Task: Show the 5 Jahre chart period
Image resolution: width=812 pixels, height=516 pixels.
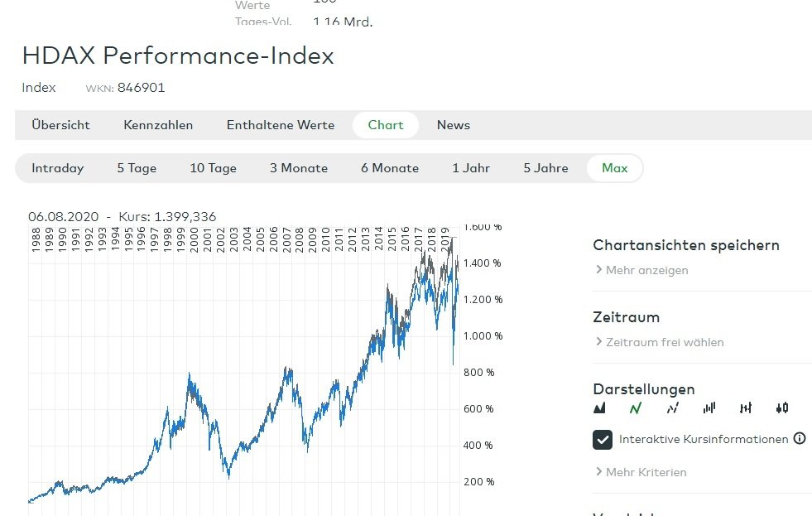Action: [545, 168]
